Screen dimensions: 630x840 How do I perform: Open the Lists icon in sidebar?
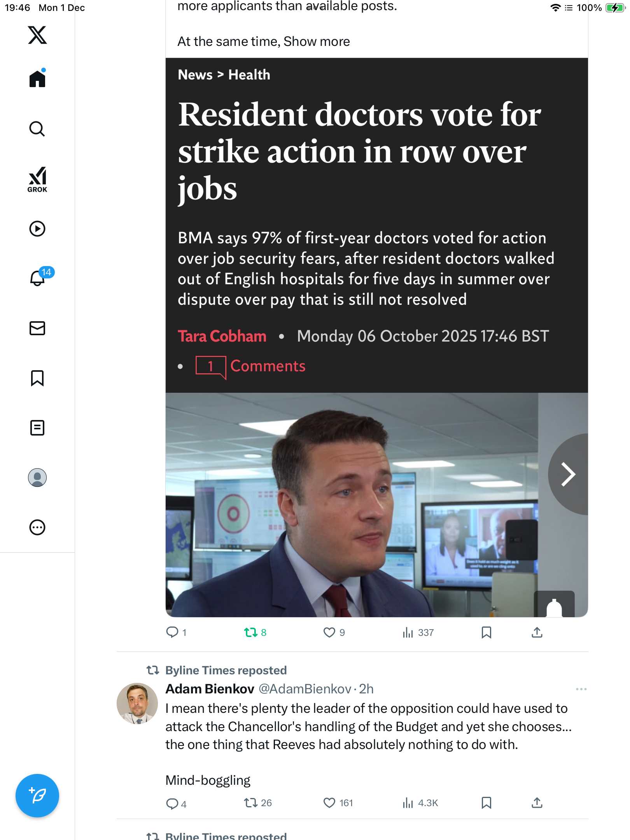(37, 428)
